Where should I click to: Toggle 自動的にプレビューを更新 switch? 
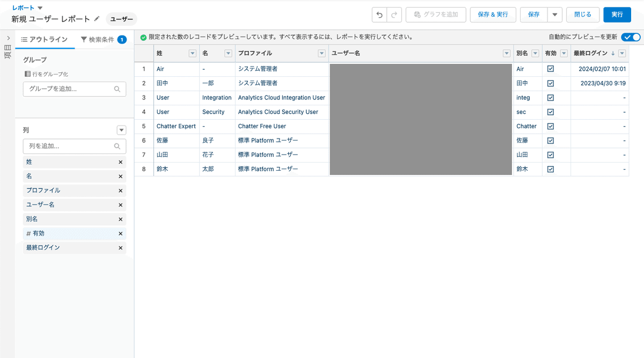pos(631,38)
